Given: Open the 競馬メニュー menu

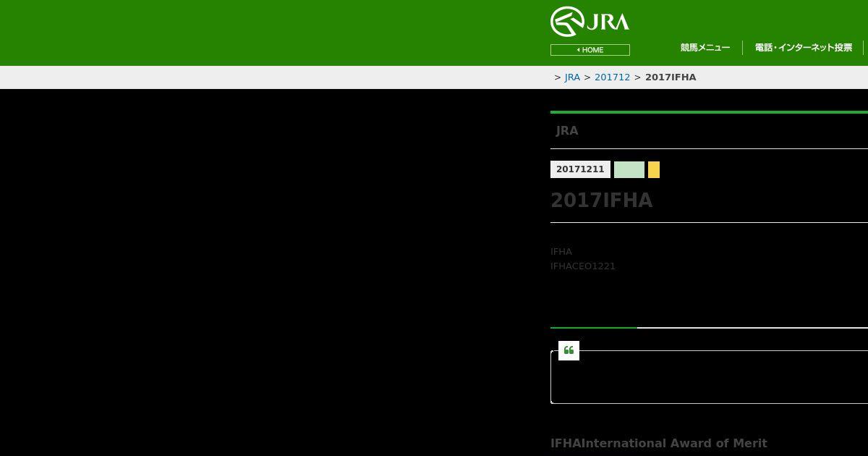Looking at the screenshot, I should [705, 48].
